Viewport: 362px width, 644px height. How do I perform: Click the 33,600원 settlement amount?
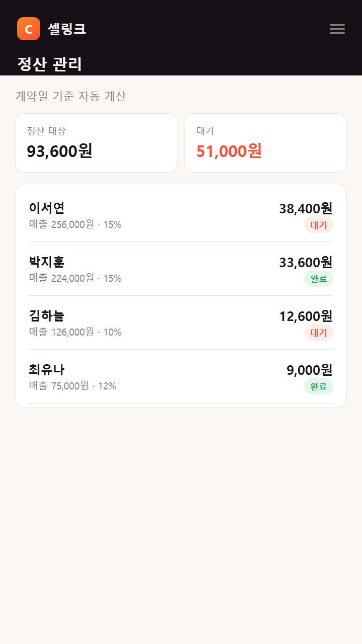click(x=306, y=262)
